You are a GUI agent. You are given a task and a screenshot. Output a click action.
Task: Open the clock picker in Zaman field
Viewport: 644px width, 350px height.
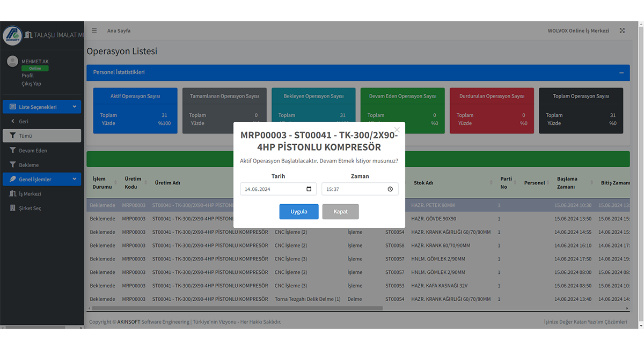(390, 189)
